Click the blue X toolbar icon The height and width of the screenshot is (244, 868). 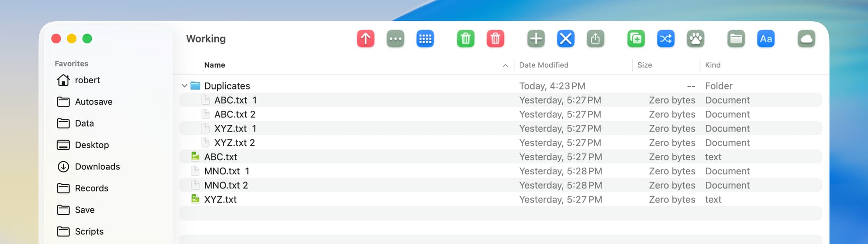tap(566, 39)
